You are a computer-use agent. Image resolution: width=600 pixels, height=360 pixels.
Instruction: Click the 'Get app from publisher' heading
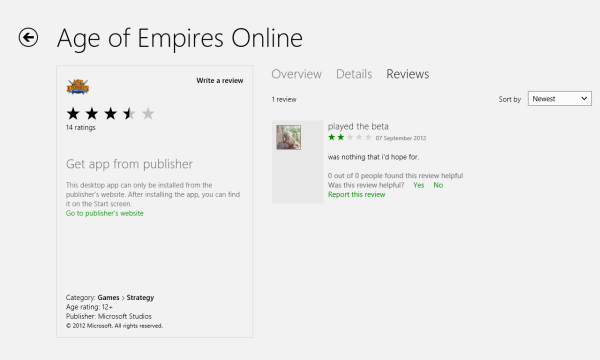[129, 164]
